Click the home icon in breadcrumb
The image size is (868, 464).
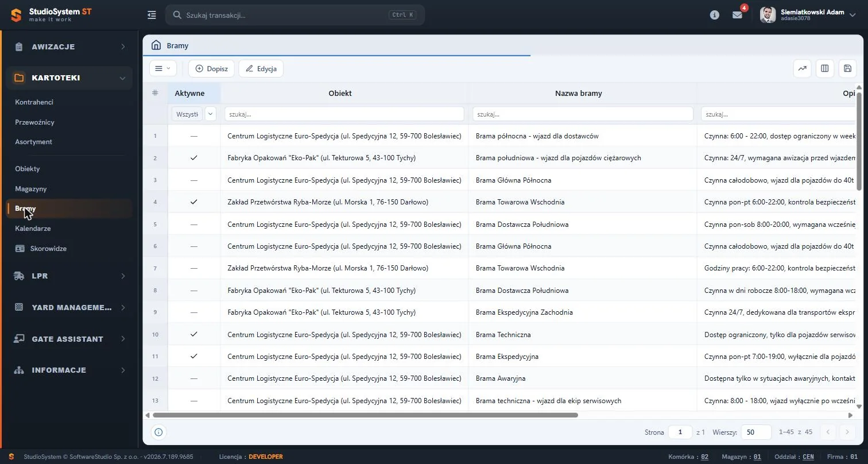156,45
